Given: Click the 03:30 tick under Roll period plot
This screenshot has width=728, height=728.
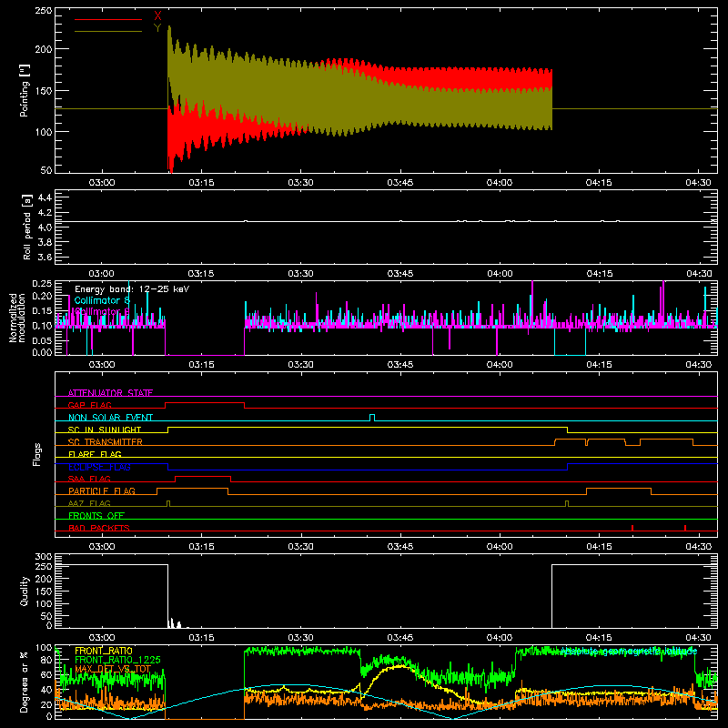Looking at the screenshot, I should [x=301, y=274].
